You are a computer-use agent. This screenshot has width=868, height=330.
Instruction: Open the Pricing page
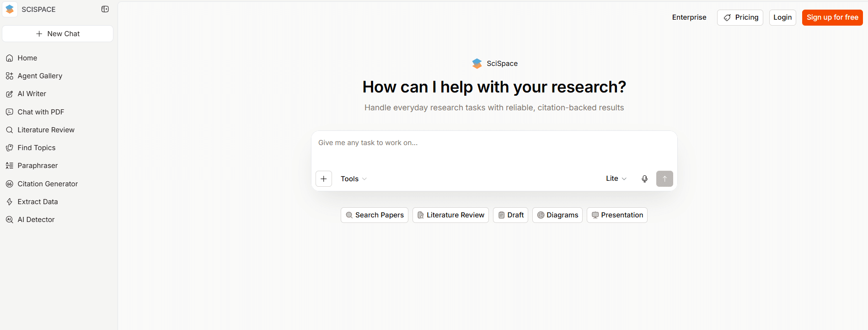pyautogui.click(x=740, y=17)
